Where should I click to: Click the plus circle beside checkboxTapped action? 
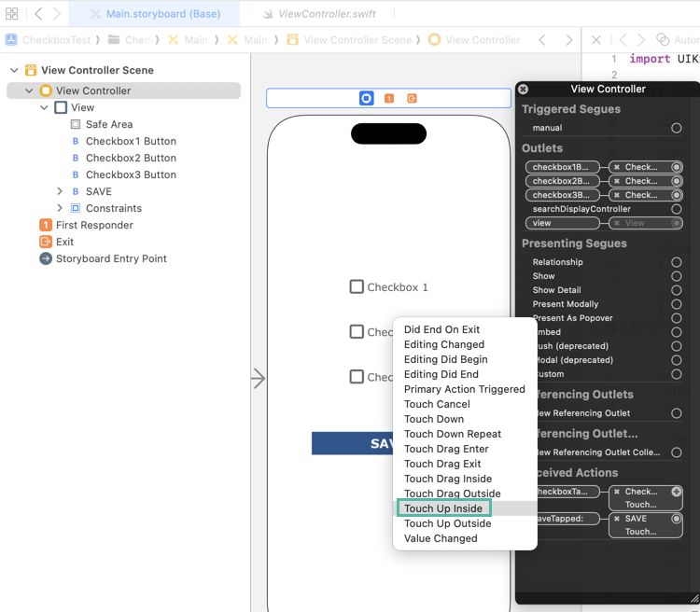[x=677, y=492]
